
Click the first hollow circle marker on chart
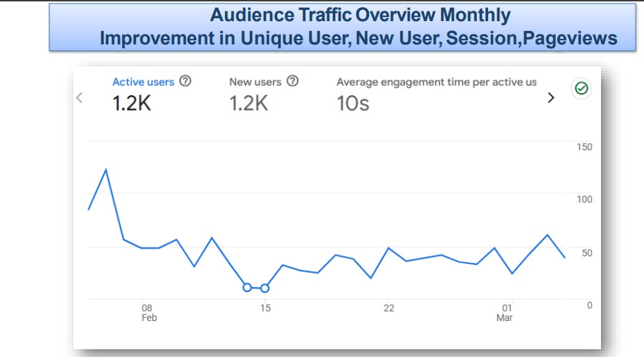247,287
